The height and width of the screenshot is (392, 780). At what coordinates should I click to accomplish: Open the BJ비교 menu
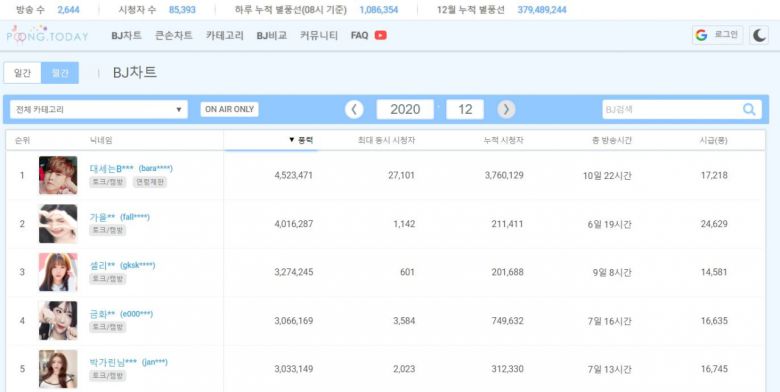(272, 35)
